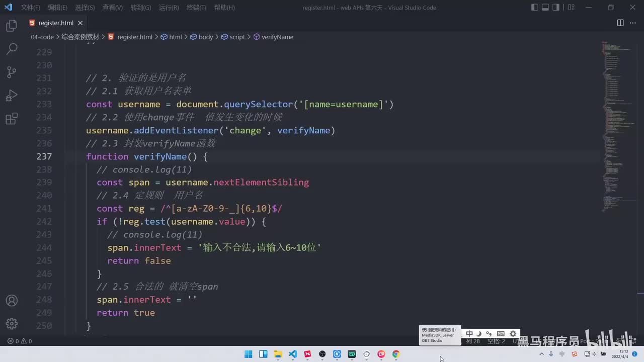Viewport: 644px width, 362px height.
Task: Open the editor More Actions ellipsis
Action: pyautogui.click(x=633, y=23)
